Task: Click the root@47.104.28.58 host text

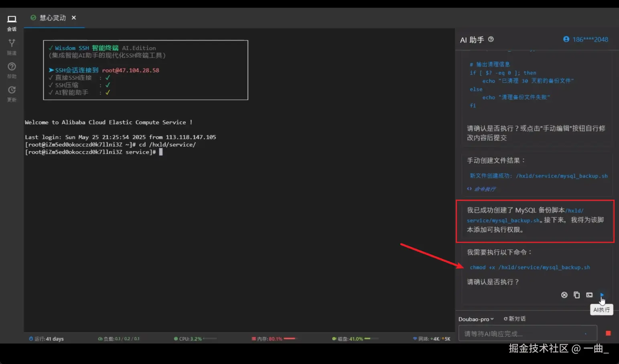Action: tap(130, 70)
